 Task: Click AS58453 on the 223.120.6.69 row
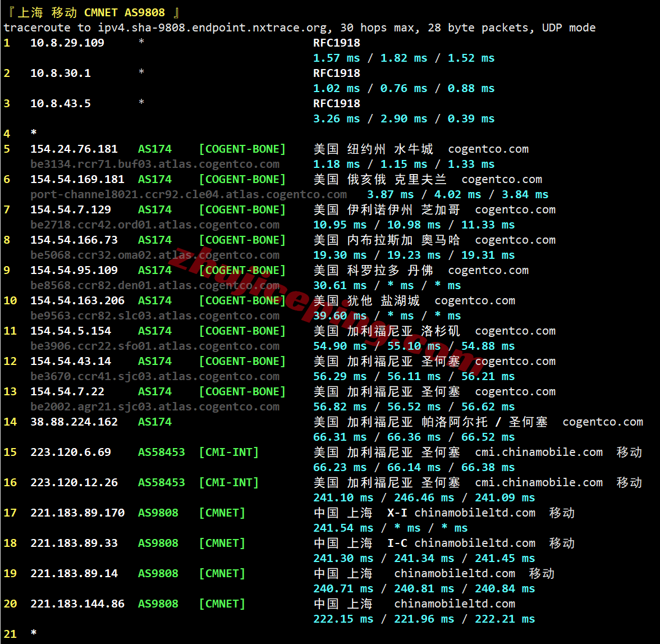(162, 453)
